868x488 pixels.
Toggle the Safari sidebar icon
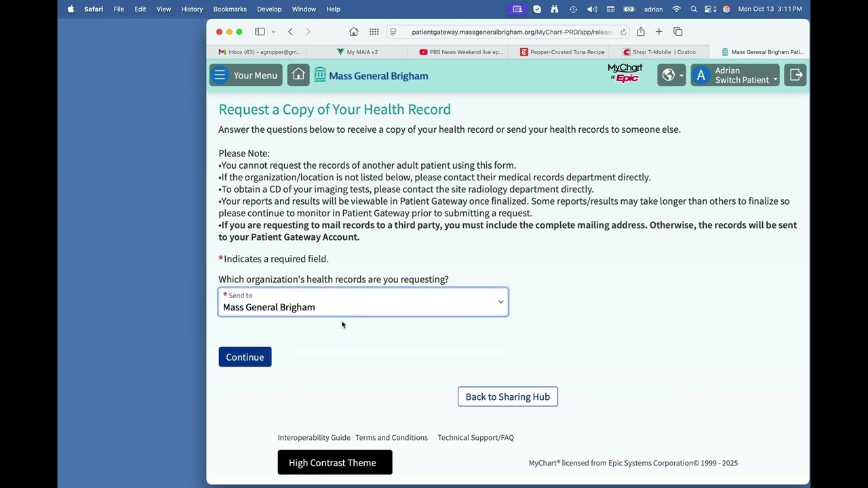tap(260, 32)
